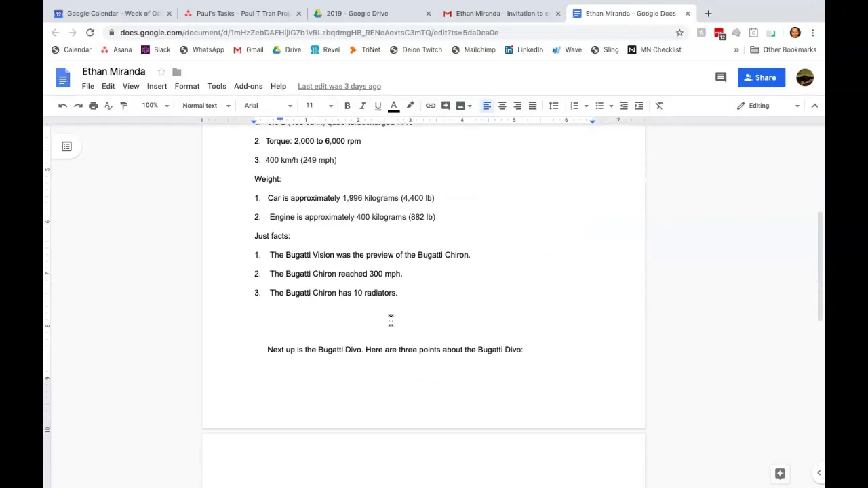Click the blue Share button
868x488 pixels.
(761, 77)
